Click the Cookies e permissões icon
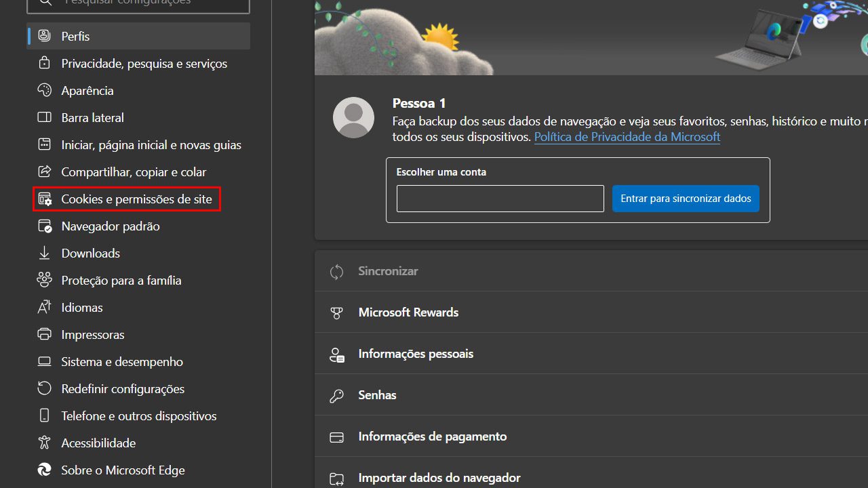The width and height of the screenshot is (868, 488). [x=44, y=199]
